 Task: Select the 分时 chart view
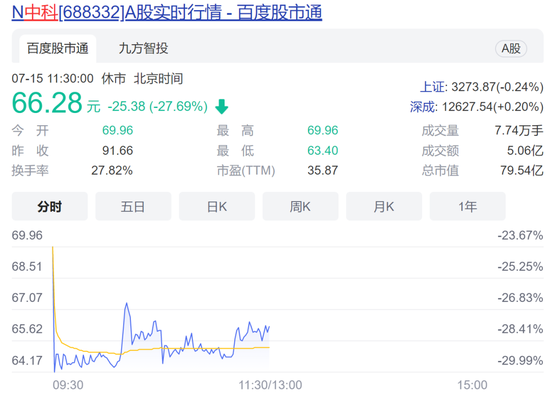tap(50, 206)
